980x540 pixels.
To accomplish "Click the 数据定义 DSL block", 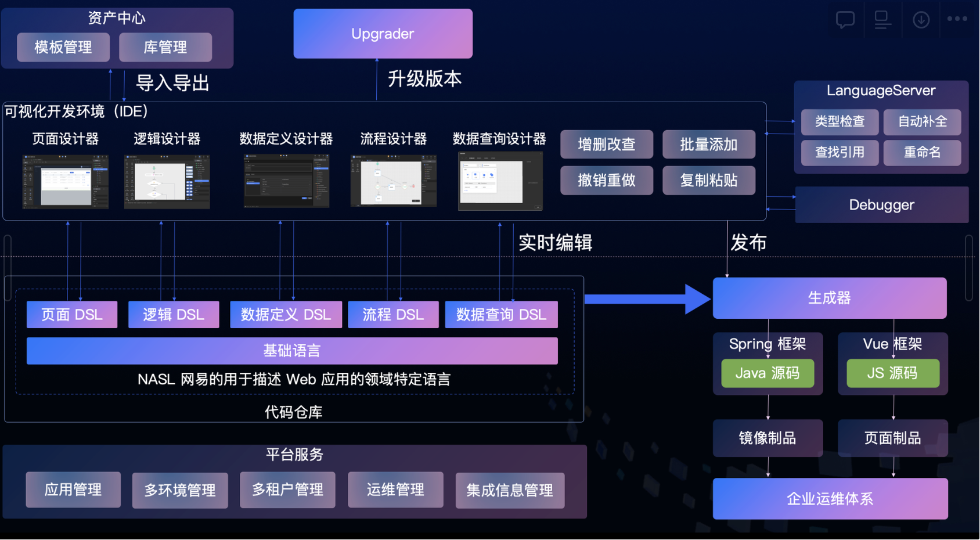I will click(x=286, y=315).
